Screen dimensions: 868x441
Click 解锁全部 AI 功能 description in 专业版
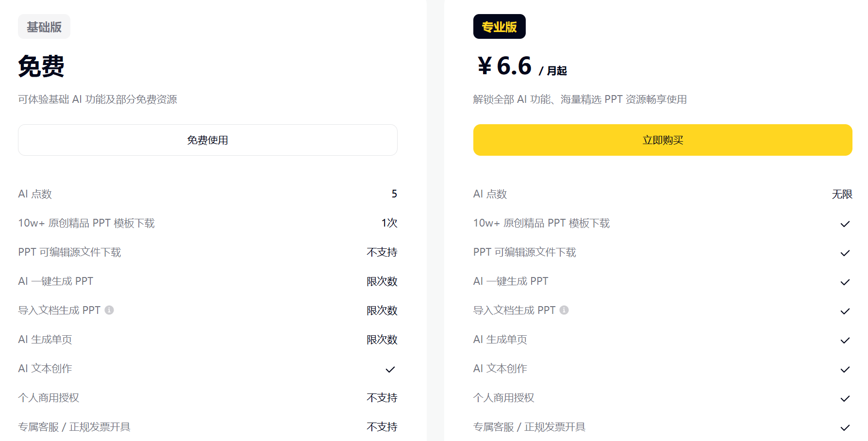point(580,99)
